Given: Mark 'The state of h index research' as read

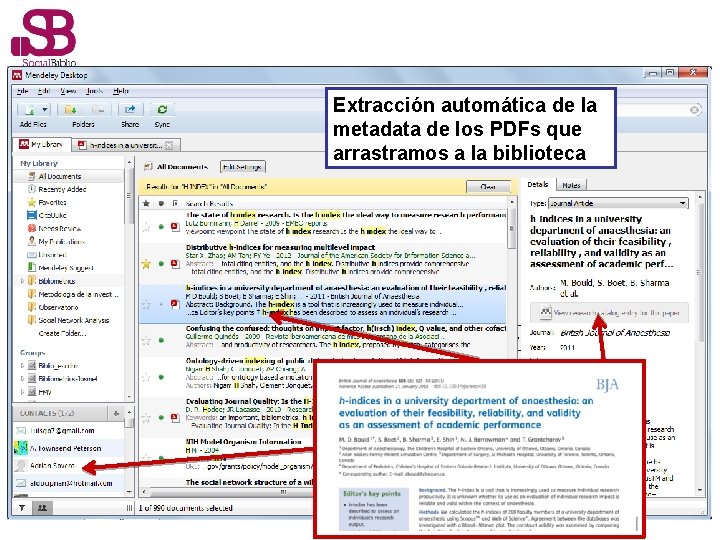Looking at the screenshot, I should pos(161,227).
